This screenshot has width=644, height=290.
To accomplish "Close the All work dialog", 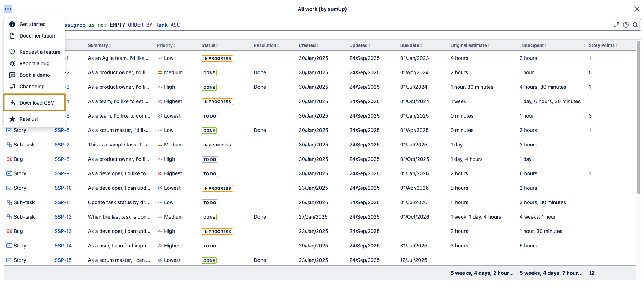I will tap(637, 9).
